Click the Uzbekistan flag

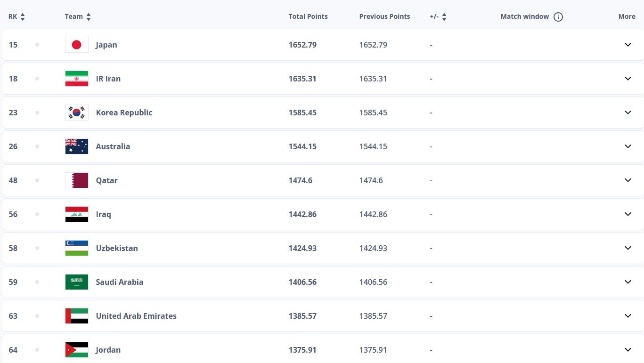pos(77,248)
